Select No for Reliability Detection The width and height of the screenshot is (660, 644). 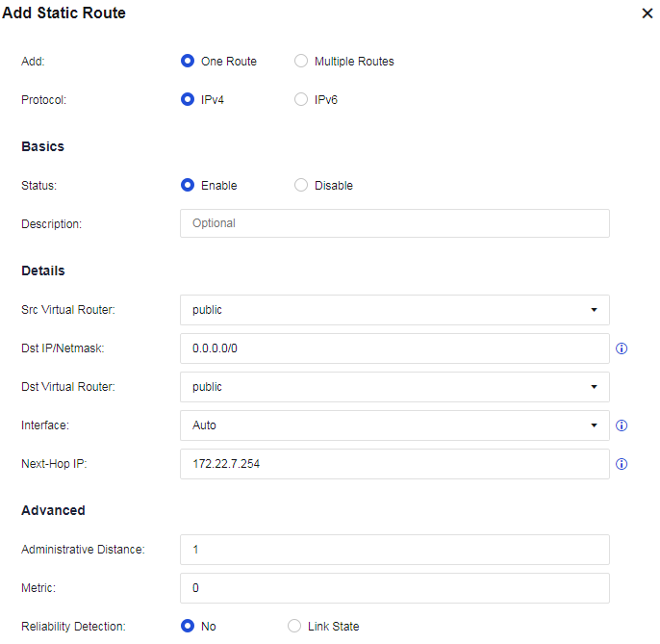tap(188, 626)
